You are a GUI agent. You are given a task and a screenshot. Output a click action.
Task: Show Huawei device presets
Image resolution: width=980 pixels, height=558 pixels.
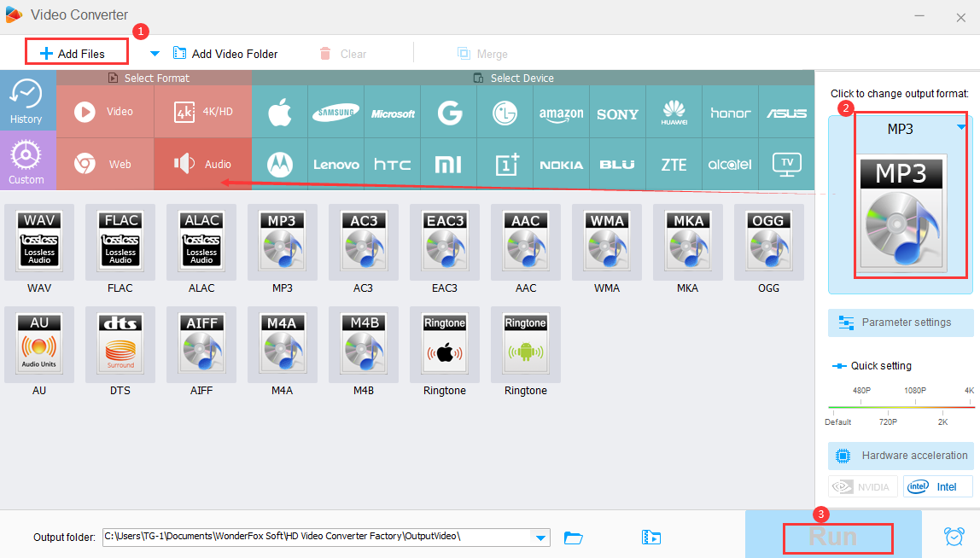click(x=674, y=113)
